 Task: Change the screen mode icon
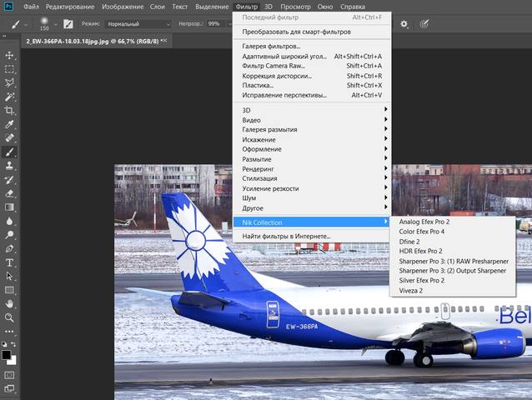pos(9,389)
